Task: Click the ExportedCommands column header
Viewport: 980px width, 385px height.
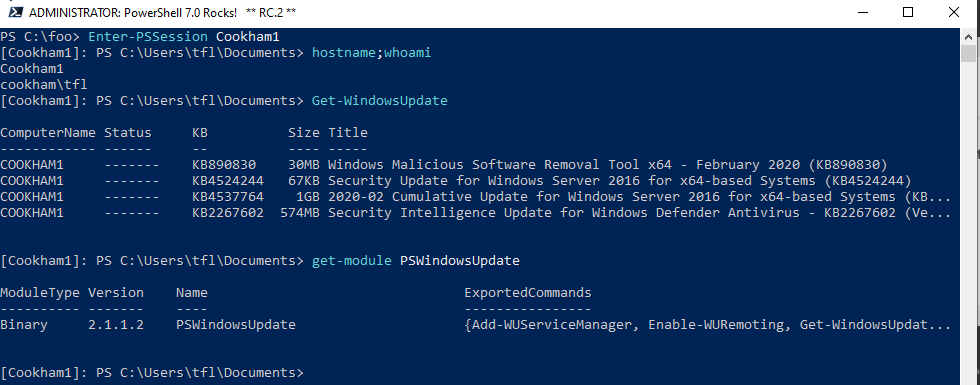Action: click(x=528, y=292)
